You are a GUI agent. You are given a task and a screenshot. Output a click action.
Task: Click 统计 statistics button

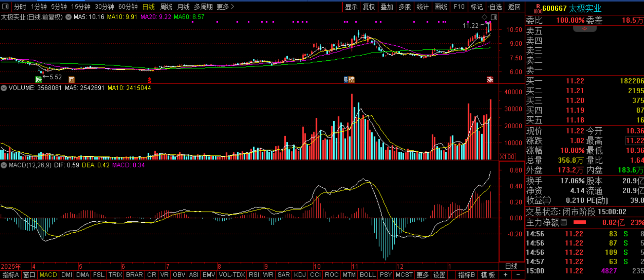coord(422,7)
